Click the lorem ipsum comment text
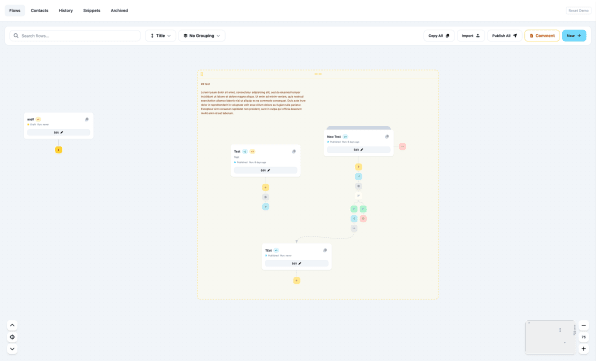This screenshot has width=596, height=361. coord(254,103)
